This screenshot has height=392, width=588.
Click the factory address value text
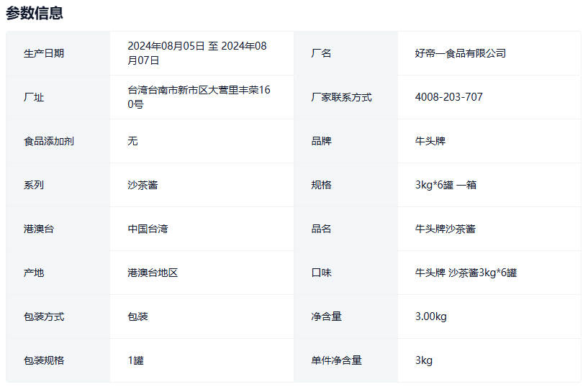199,97
